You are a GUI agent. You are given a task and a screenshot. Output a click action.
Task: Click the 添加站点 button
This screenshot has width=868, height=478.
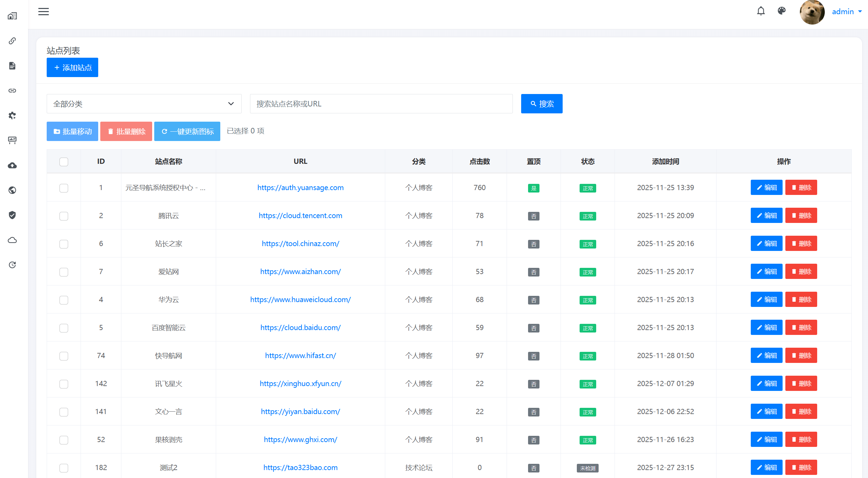click(72, 67)
